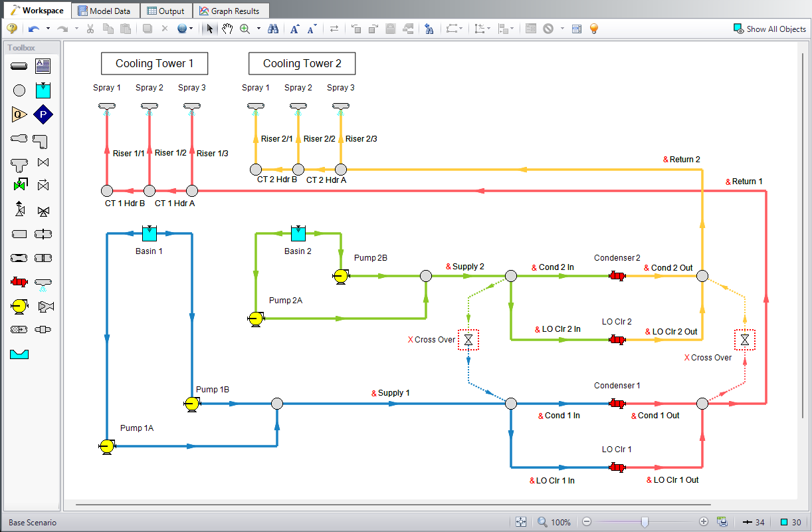Open the Zoom tool dropdown arrow

[258, 29]
